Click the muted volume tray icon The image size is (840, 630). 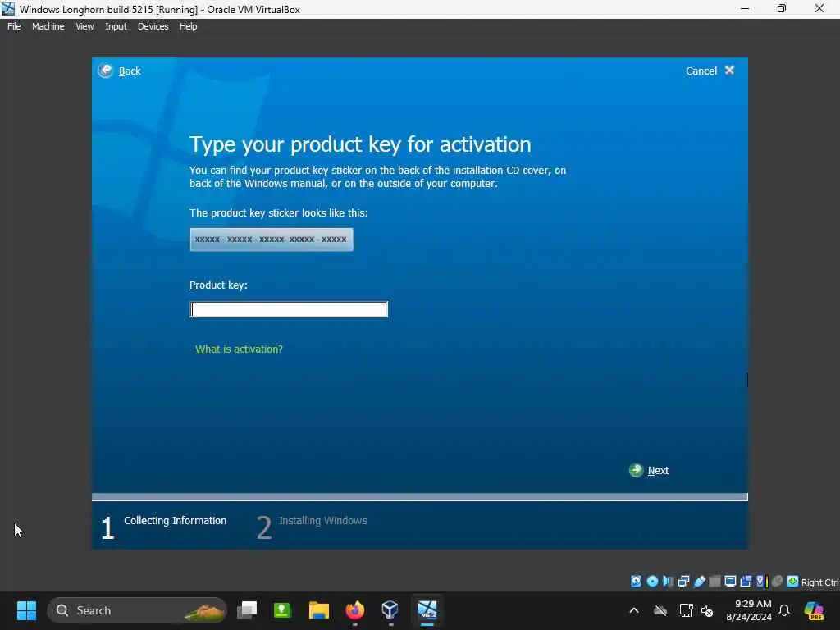click(x=707, y=610)
